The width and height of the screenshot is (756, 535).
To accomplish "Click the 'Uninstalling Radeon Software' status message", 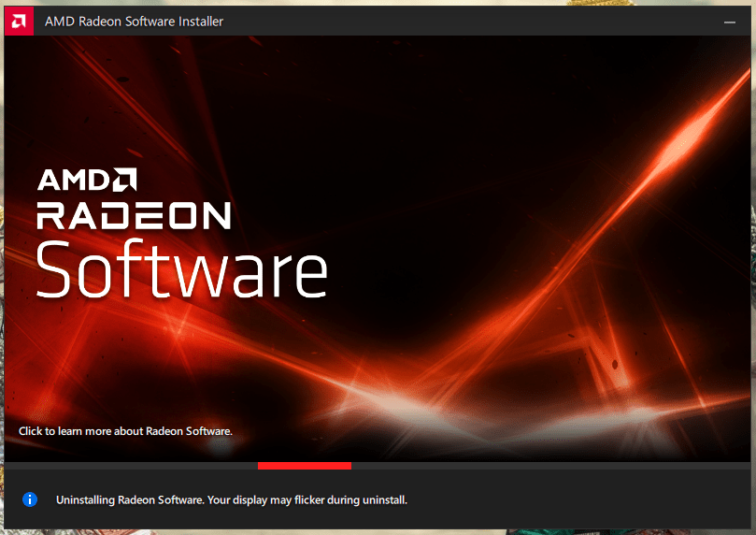I will tap(232, 499).
